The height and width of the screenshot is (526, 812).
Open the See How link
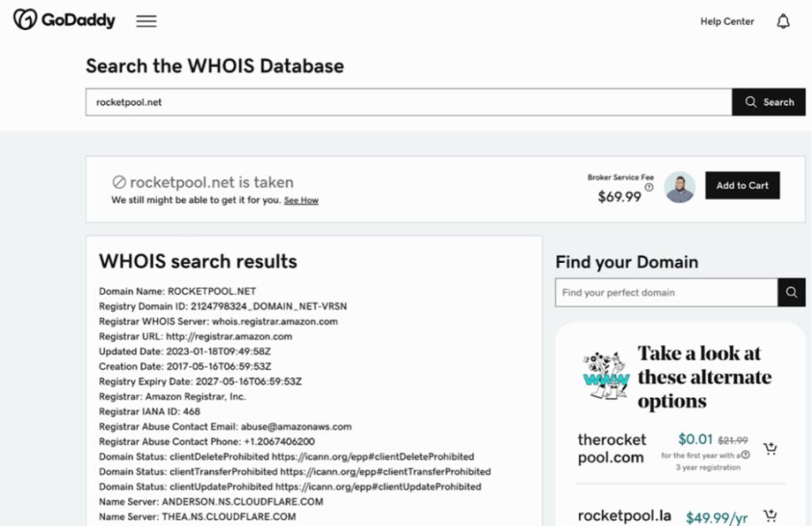pyautogui.click(x=301, y=200)
